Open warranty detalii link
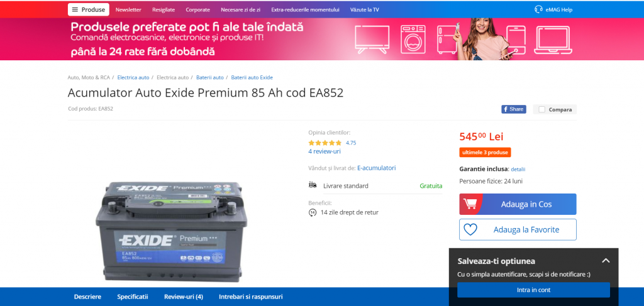The image size is (644, 306). point(518,169)
